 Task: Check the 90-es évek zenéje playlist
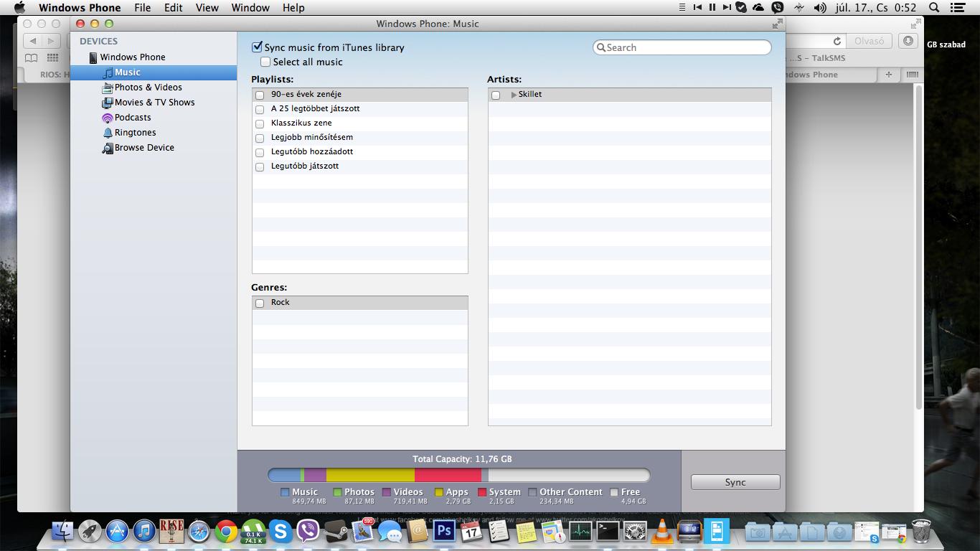[260, 95]
